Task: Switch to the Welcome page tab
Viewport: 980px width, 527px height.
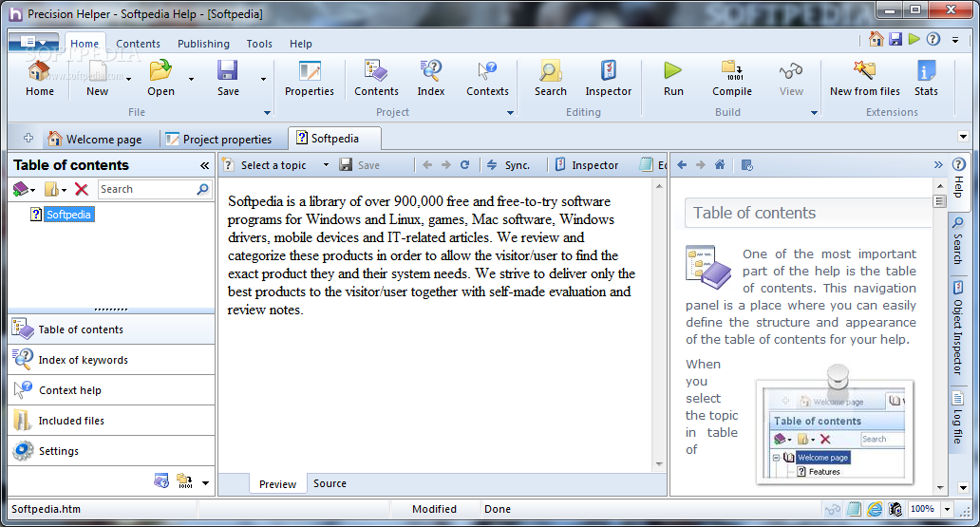Action: [x=95, y=139]
